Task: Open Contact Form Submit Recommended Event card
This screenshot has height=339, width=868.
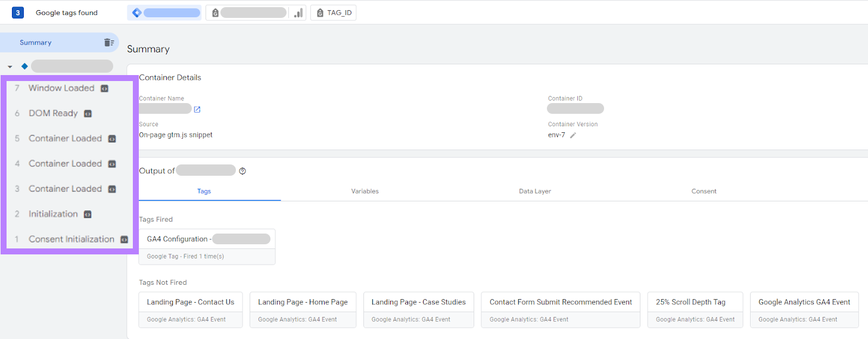Action: [x=560, y=309]
